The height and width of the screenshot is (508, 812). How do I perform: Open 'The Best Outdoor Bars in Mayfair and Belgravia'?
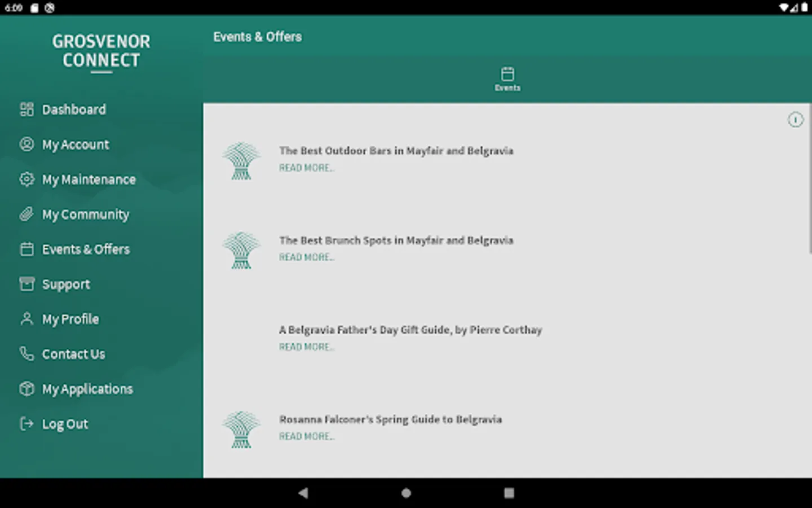pos(396,151)
